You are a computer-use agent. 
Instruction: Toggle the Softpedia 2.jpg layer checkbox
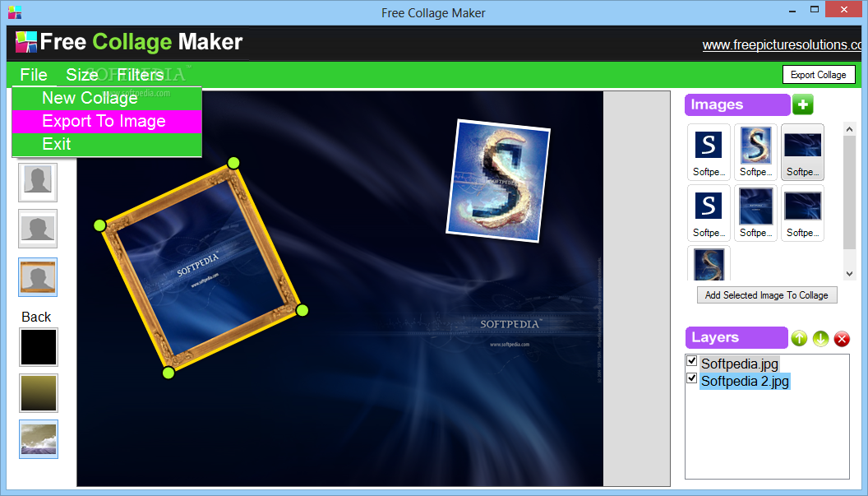(x=691, y=378)
